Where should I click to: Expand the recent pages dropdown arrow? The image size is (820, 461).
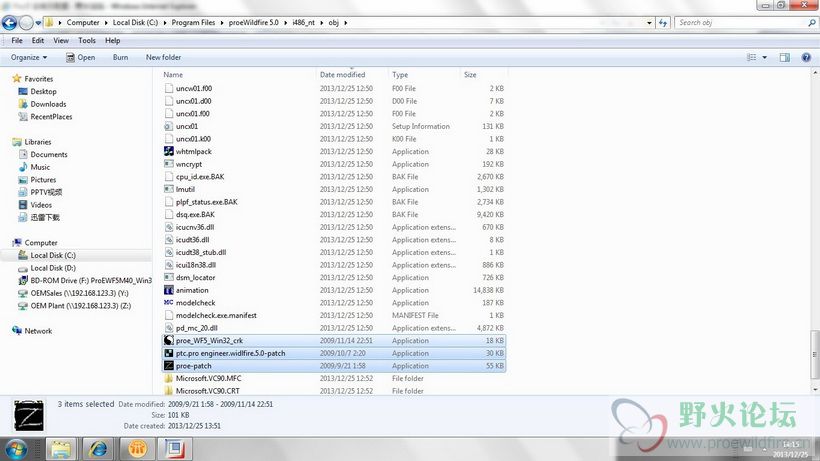38,23
